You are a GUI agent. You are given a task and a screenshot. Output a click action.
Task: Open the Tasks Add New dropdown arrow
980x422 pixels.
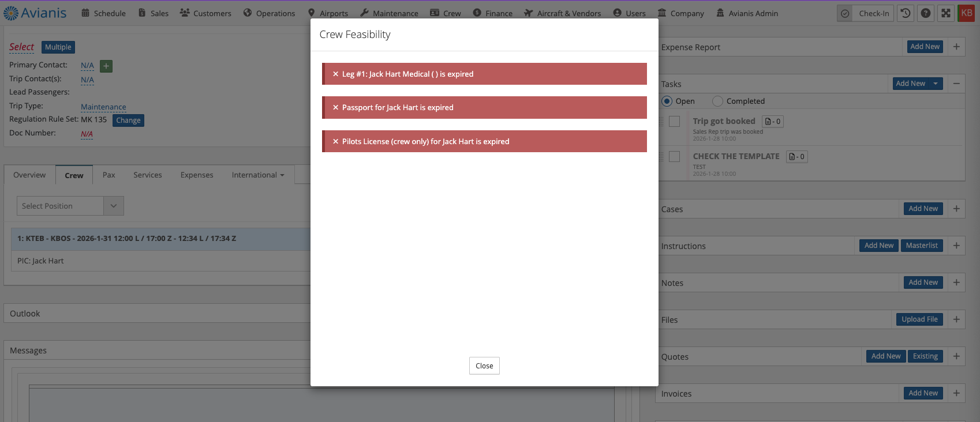tap(936, 84)
